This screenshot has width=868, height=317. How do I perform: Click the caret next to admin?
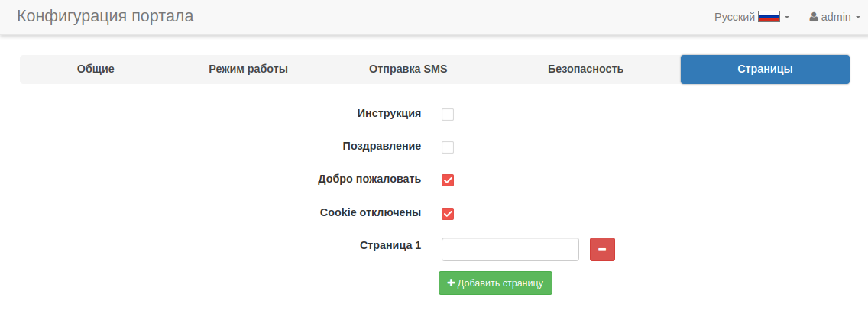(858, 17)
